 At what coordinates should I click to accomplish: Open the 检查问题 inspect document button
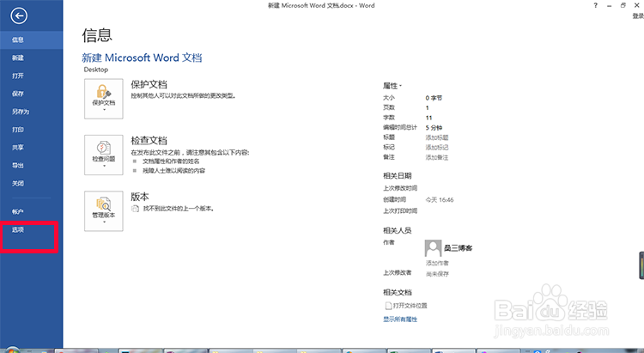point(104,155)
